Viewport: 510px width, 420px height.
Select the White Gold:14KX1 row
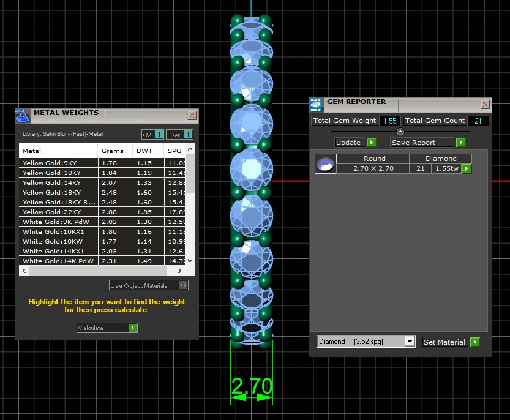click(102, 251)
